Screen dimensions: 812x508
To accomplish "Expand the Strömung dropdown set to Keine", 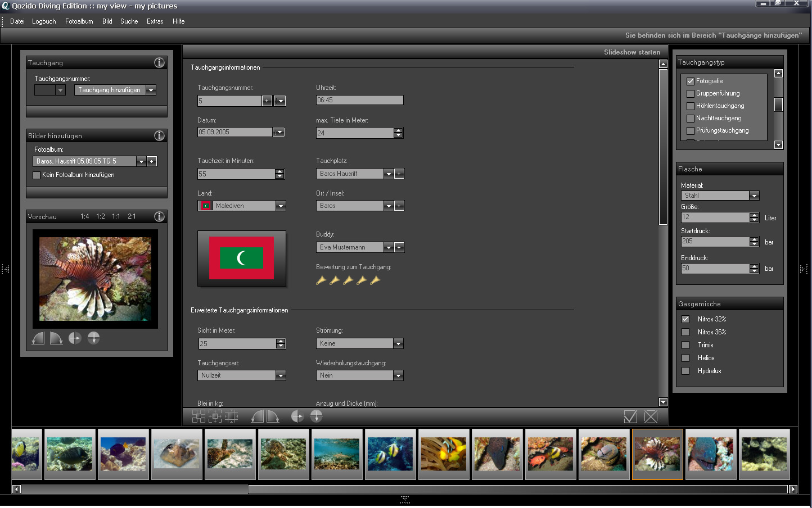I will click(x=398, y=343).
